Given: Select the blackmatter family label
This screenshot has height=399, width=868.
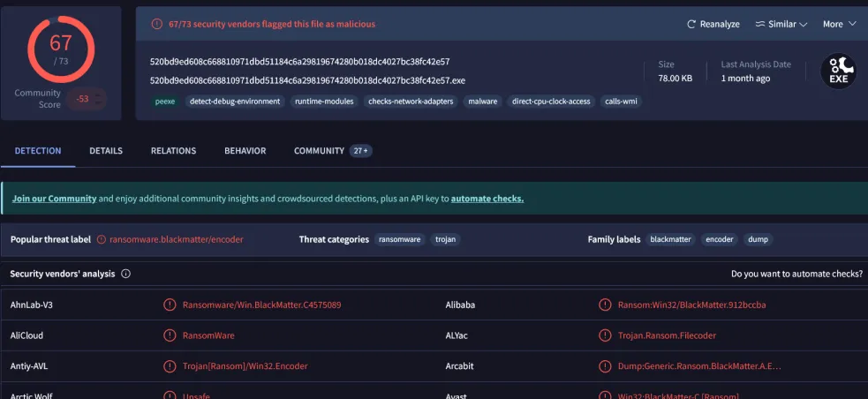Looking at the screenshot, I should pyautogui.click(x=670, y=239).
